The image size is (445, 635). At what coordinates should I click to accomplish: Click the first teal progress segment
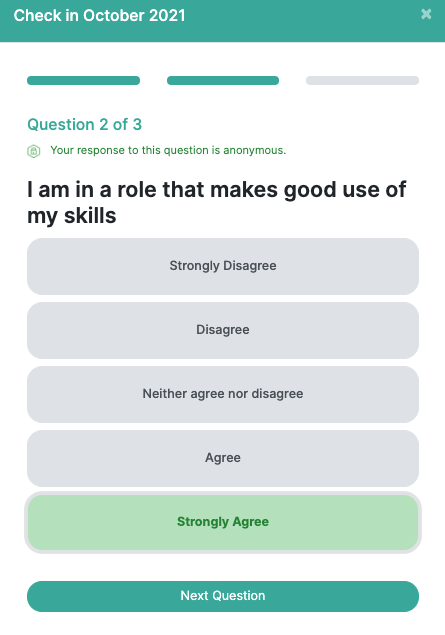(x=83, y=80)
